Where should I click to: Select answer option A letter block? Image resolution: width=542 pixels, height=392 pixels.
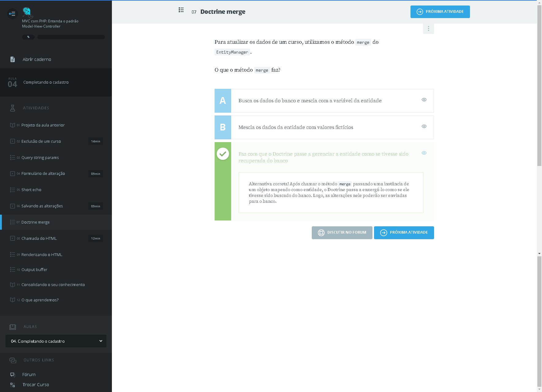223,101
